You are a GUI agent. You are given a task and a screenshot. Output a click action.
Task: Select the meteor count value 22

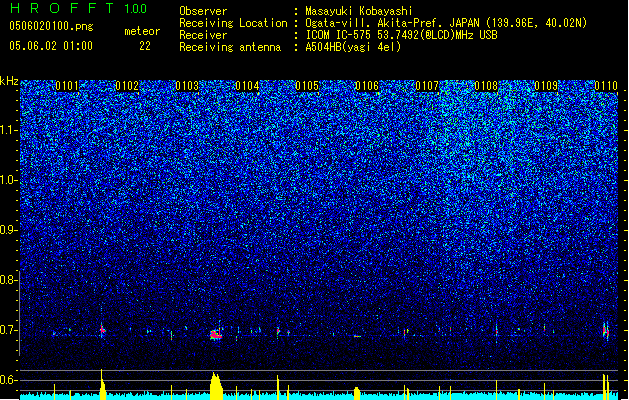click(145, 46)
